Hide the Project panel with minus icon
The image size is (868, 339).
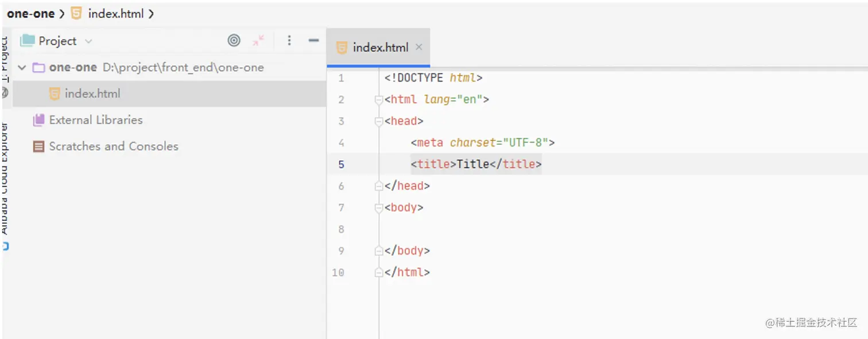coord(313,40)
